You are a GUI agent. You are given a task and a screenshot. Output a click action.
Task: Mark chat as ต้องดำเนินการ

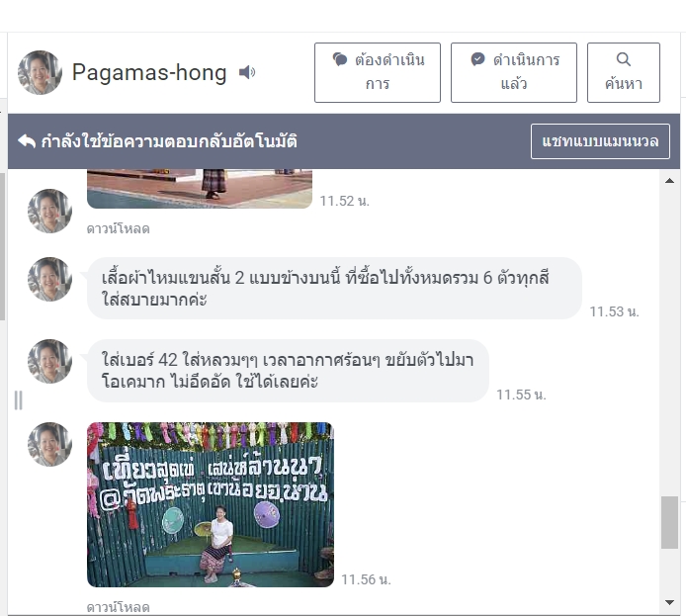[x=378, y=72]
